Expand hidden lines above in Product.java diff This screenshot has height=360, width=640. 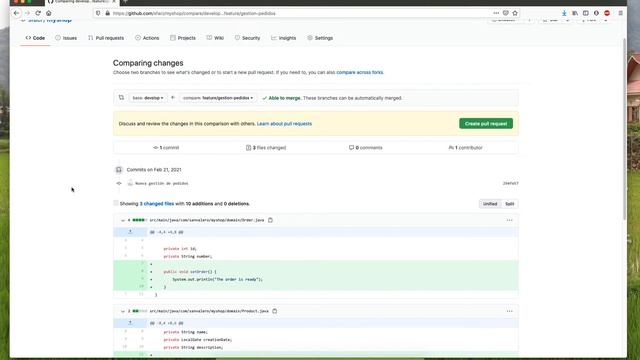point(130,323)
